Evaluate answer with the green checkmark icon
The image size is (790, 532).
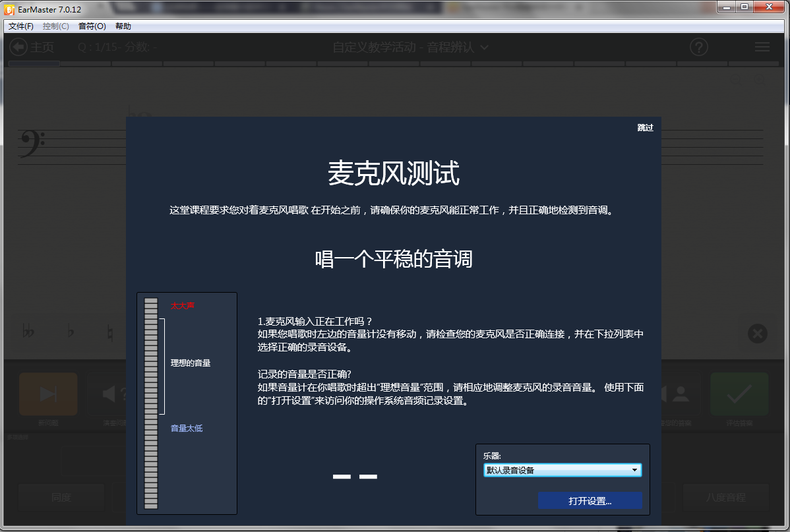[x=739, y=394]
